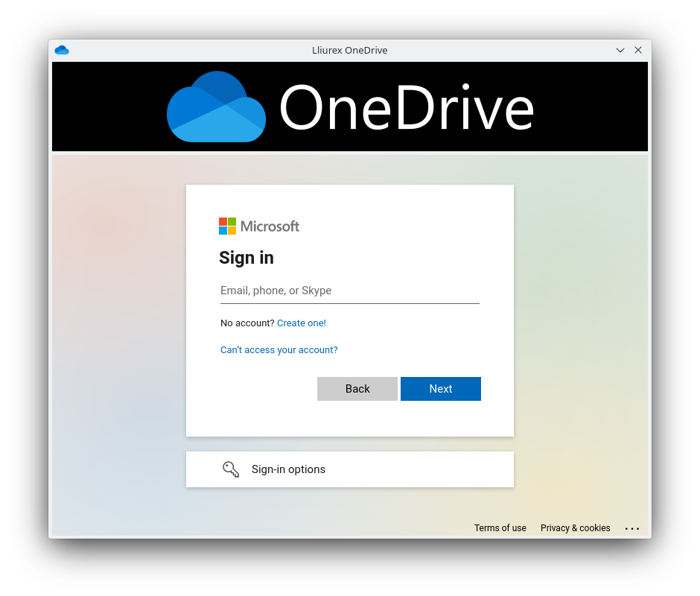Follow the "Create one!" link
Image resolution: width=700 pixels, height=596 pixels.
[x=302, y=323]
